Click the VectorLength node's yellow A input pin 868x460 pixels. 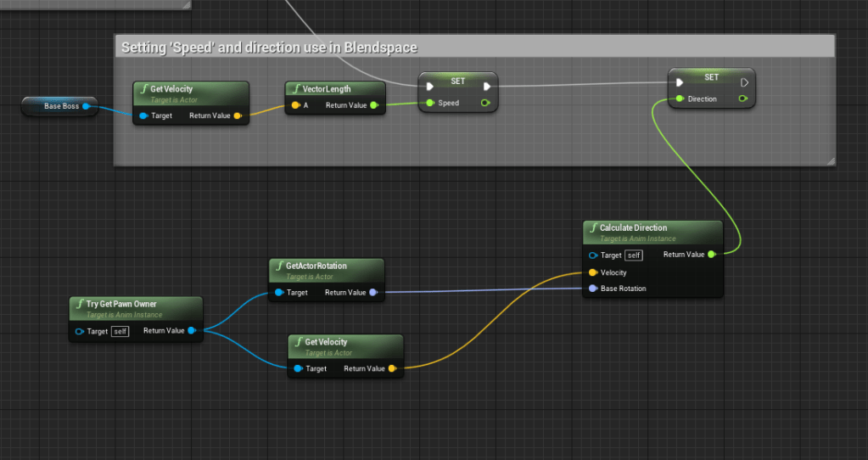pyautogui.click(x=295, y=105)
